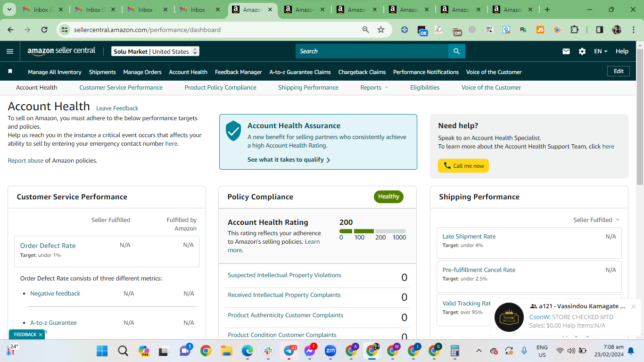The height and width of the screenshot is (362, 644).
Task: Open Chargeback Claims
Action: point(362,72)
